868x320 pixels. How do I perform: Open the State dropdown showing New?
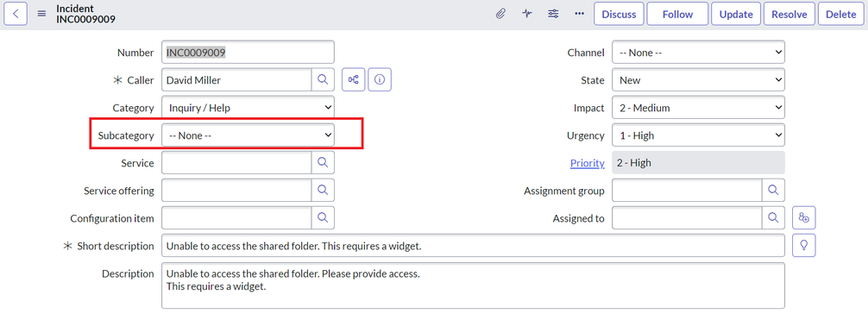coord(698,80)
